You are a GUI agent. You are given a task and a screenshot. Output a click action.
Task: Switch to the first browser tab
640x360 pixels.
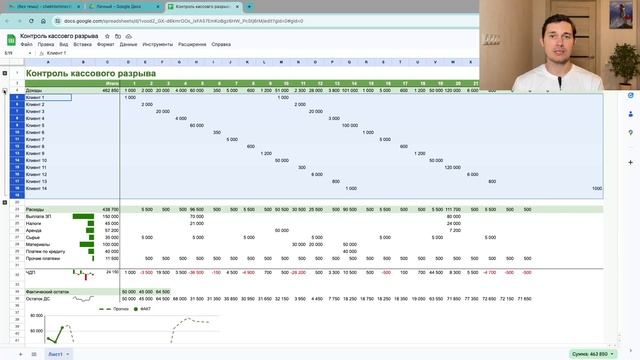pyautogui.click(x=44, y=7)
